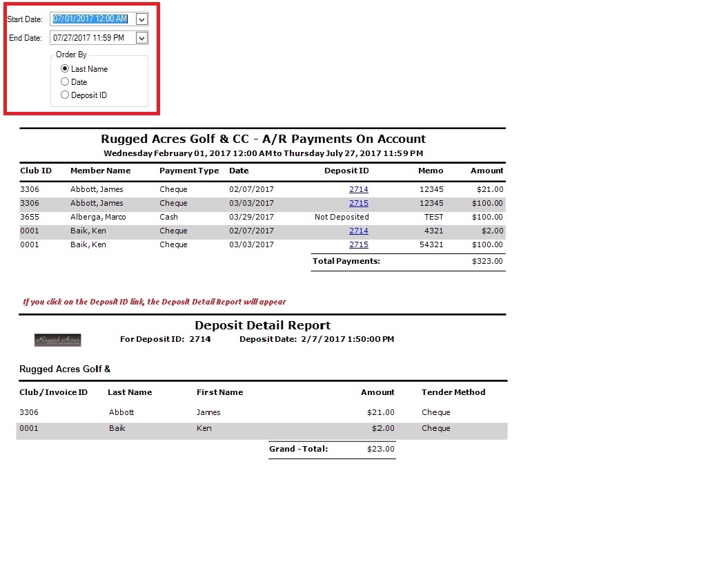Viewport: 728px width, 569px height.
Task: Click the Memo column header
Action: pyautogui.click(x=431, y=171)
